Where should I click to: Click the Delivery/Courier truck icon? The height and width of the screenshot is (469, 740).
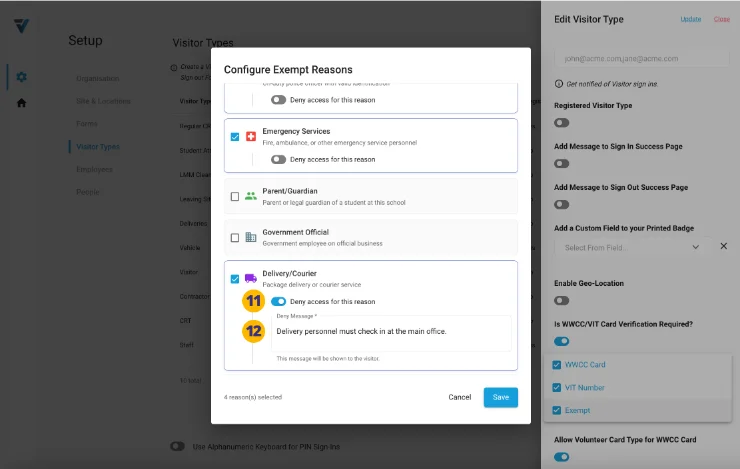pos(250,279)
